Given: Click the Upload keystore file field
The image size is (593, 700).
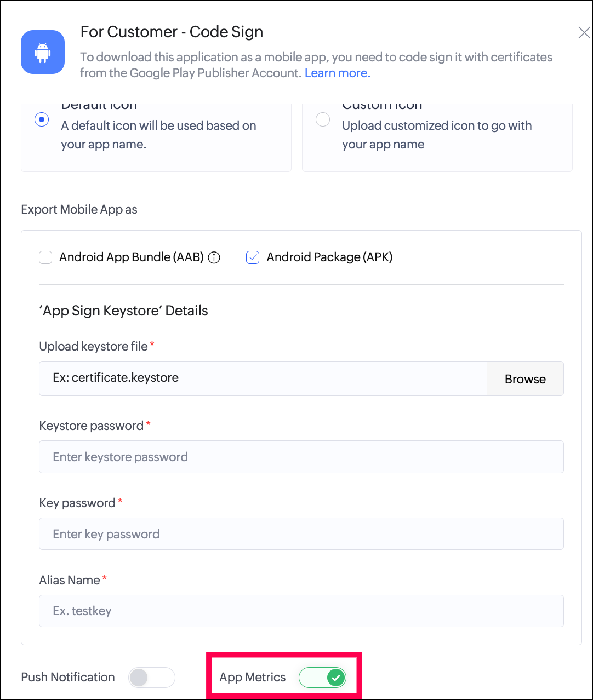Looking at the screenshot, I should point(263,378).
